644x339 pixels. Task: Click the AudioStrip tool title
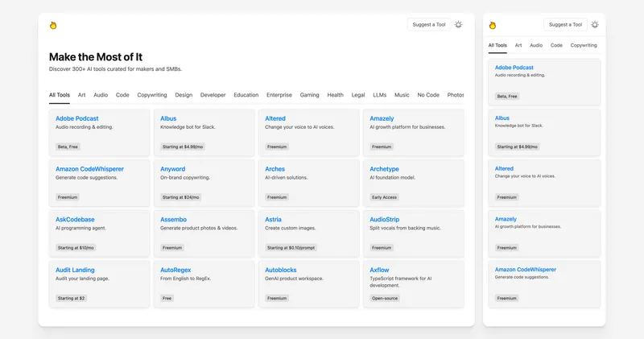coord(384,219)
